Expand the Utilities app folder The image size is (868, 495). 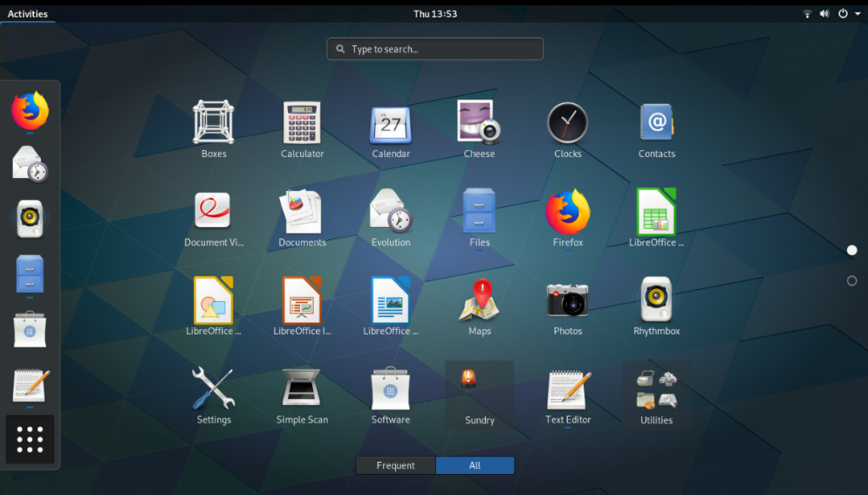(x=656, y=394)
